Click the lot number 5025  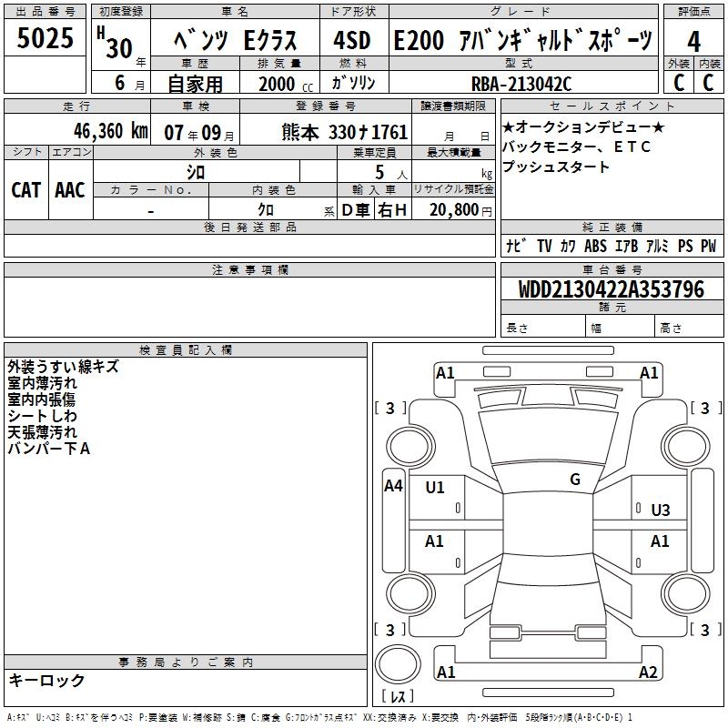click(x=45, y=40)
